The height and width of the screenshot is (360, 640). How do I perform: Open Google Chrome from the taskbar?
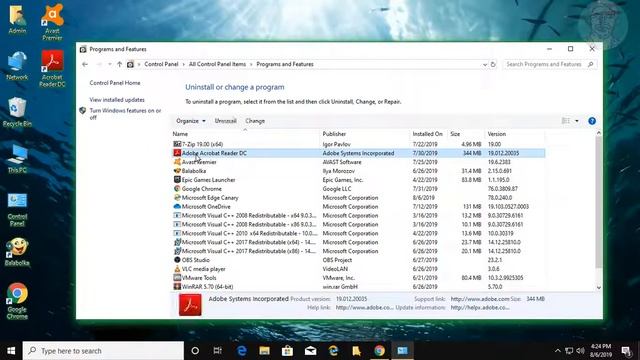(x=379, y=351)
